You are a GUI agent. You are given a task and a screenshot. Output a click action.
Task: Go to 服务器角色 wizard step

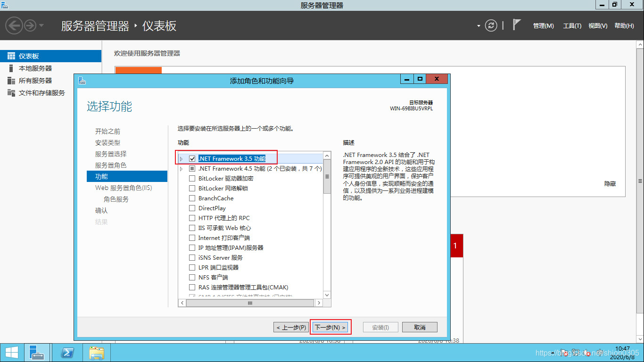pos(111,165)
